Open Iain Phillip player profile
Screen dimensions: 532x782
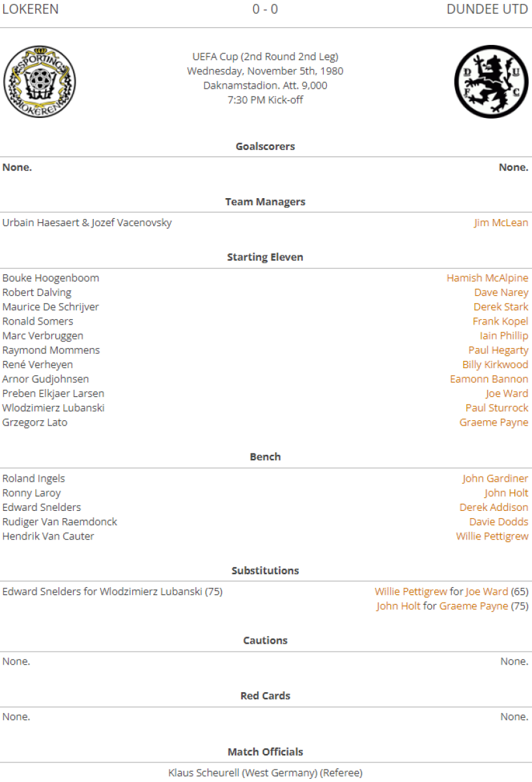pos(504,336)
